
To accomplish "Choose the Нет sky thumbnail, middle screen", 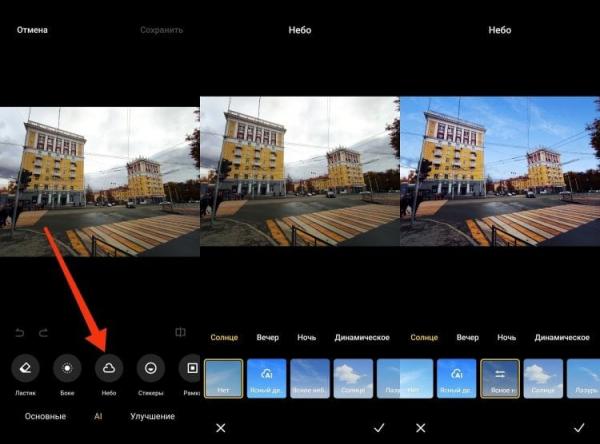I will 223,379.
